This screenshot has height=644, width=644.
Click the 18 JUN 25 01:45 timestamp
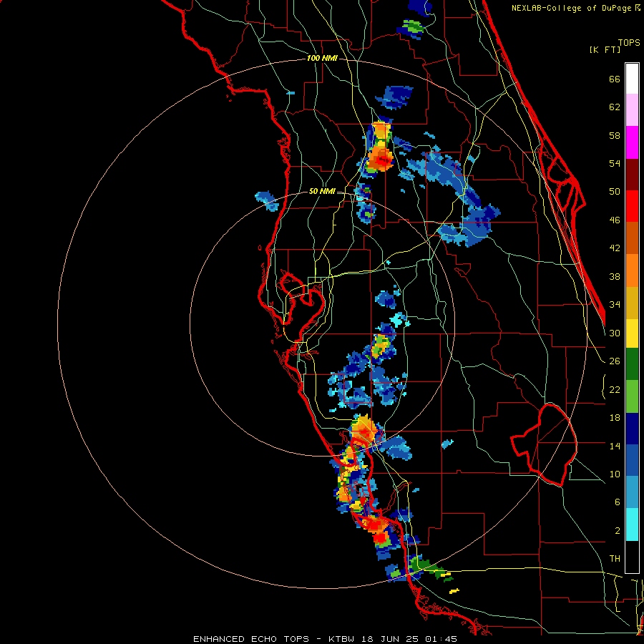(410, 639)
